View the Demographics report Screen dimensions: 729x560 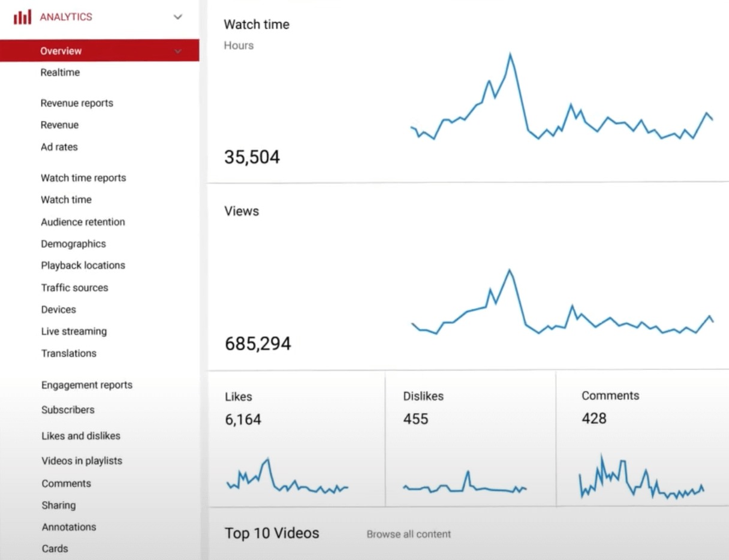click(x=73, y=244)
